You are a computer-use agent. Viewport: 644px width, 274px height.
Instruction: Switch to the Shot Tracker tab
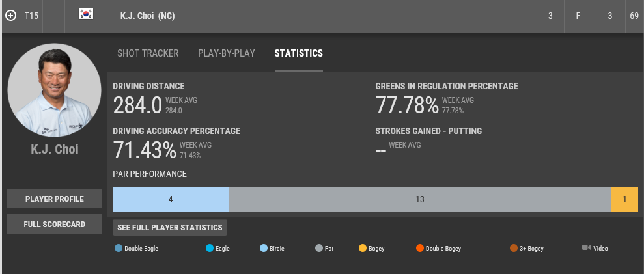click(148, 53)
